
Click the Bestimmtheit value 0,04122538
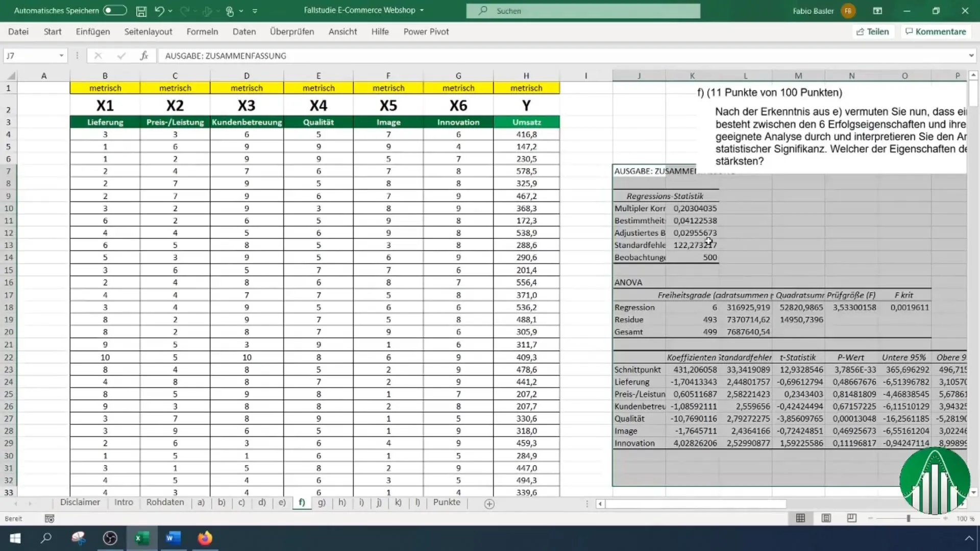(693, 220)
